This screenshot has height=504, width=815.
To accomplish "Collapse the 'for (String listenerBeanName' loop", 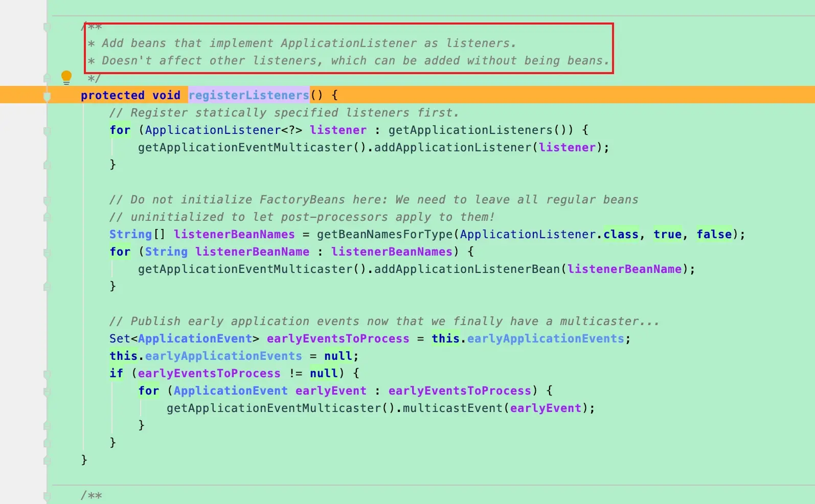I will (x=47, y=253).
